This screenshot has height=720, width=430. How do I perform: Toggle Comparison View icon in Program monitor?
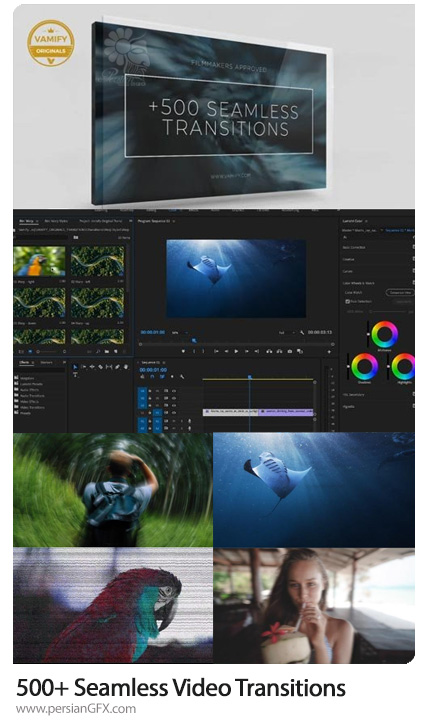point(300,351)
